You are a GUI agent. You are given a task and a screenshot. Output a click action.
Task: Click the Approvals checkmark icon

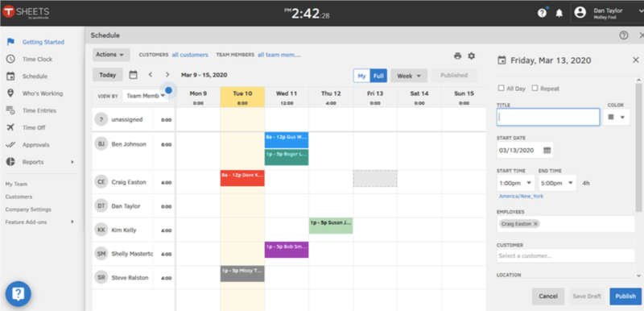(x=10, y=145)
